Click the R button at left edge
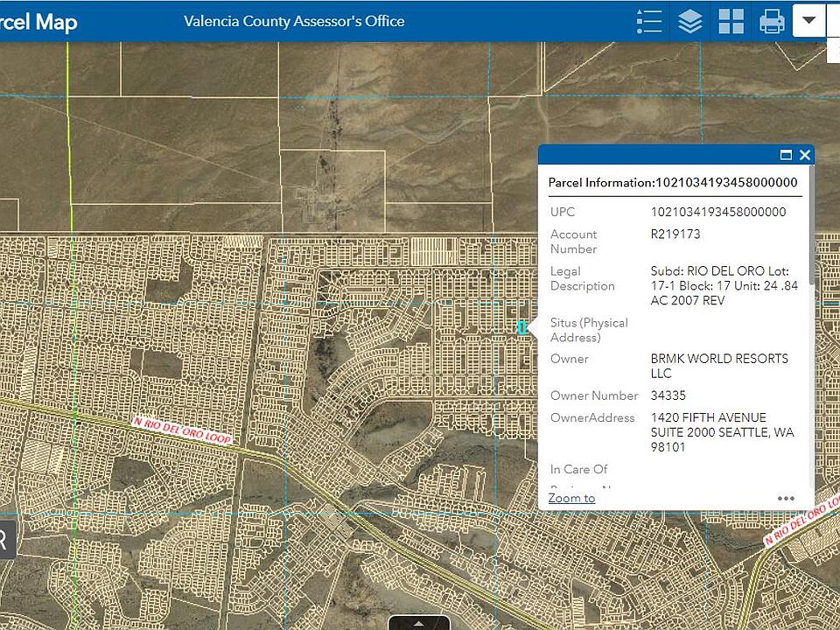This screenshot has width=840, height=630. pos(4,540)
